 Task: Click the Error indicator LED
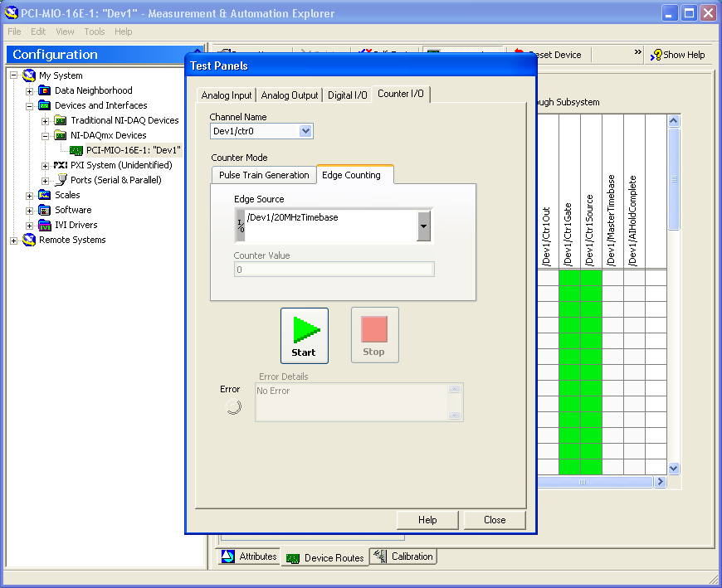233,406
